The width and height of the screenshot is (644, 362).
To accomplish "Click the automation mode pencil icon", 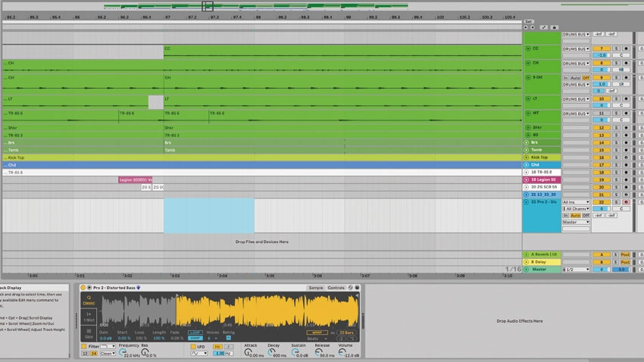I will 544,27.
